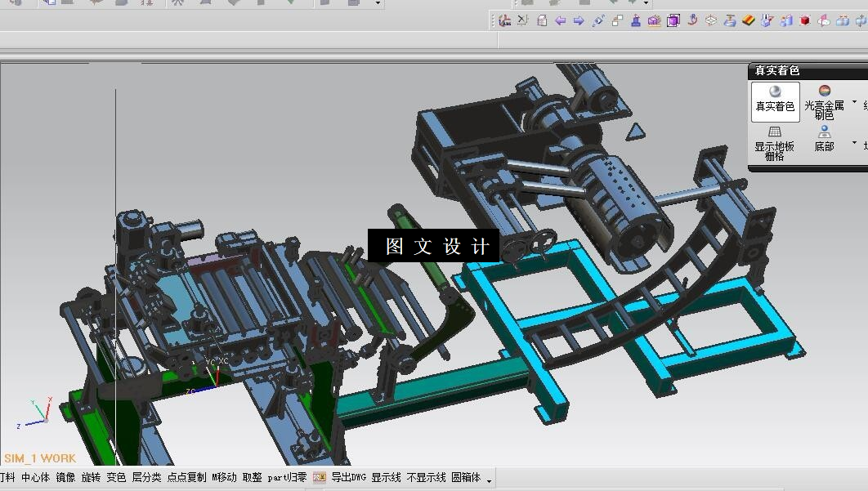Click the 不显示线 hide lines button
The height and width of the screenshot is (491, 868).
tap(427, 477)
